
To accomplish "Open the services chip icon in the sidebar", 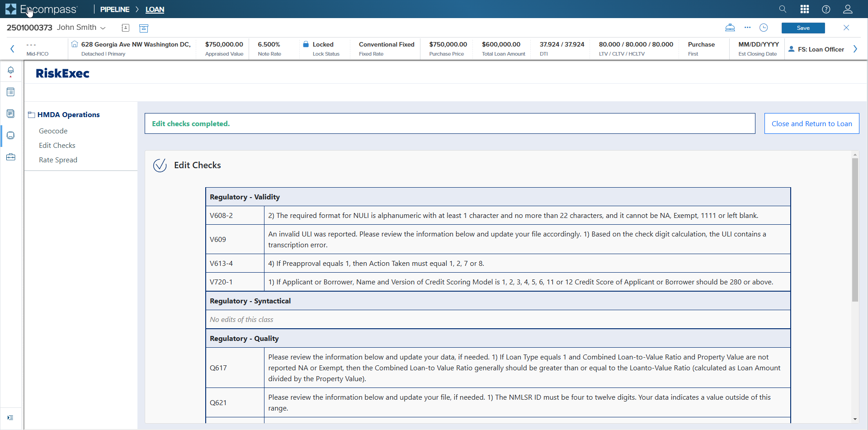I will [11, 135].
